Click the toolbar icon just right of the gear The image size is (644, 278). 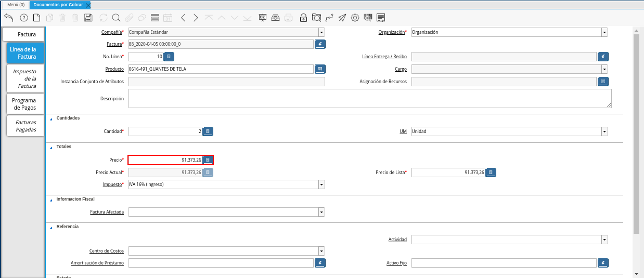click(x=368, y=18)
